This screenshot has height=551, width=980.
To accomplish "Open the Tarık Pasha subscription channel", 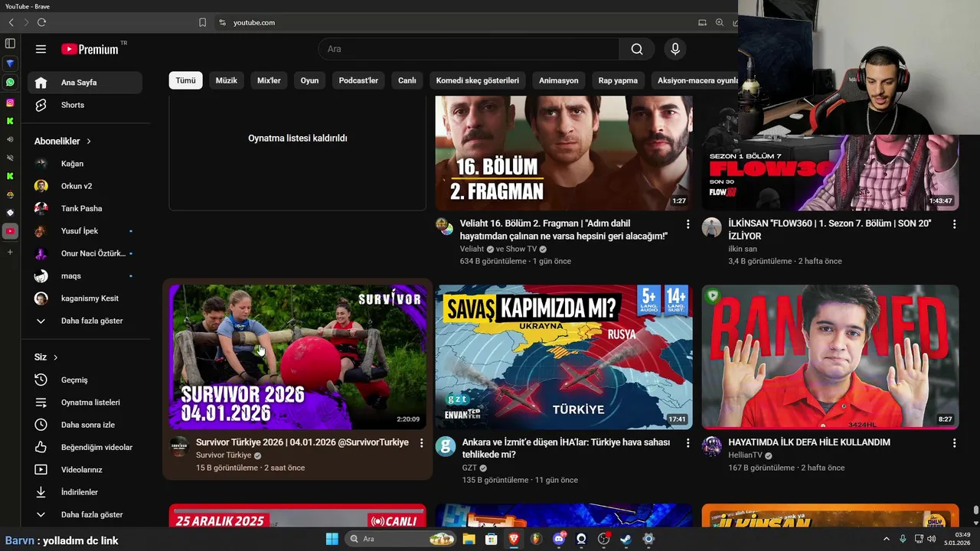I will [x=85, y=208].
